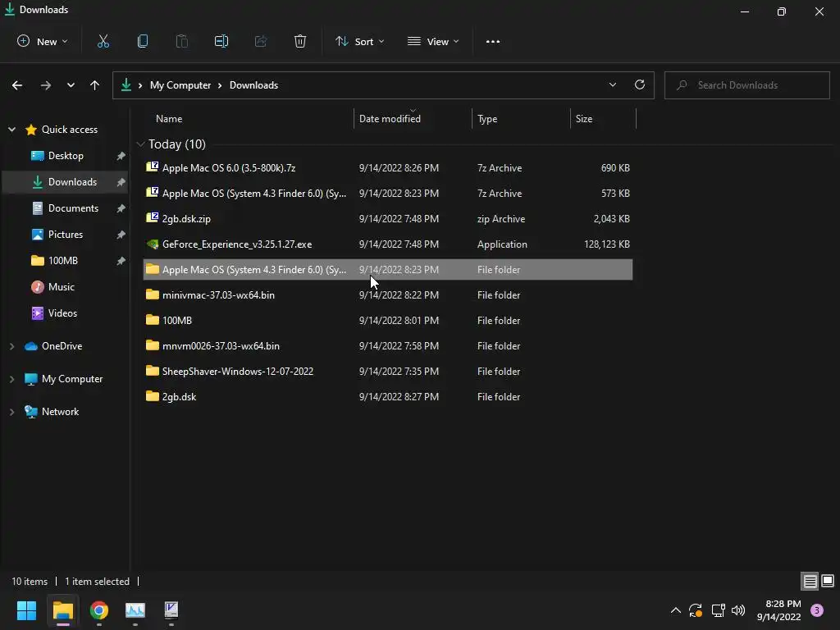This screenshot has width=840, height=630.
Task: Open Windows Start menu
Action: click(x=26, y=610)
